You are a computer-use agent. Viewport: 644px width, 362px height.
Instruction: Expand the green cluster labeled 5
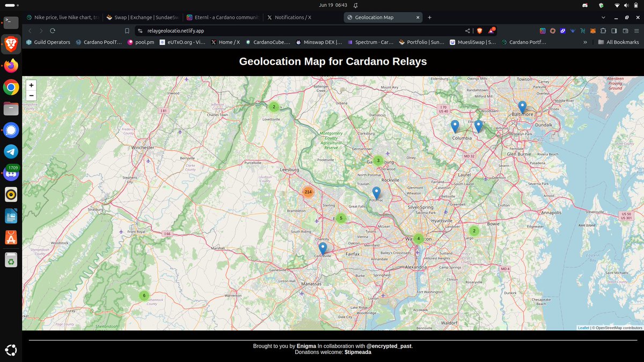pos(341,218)
